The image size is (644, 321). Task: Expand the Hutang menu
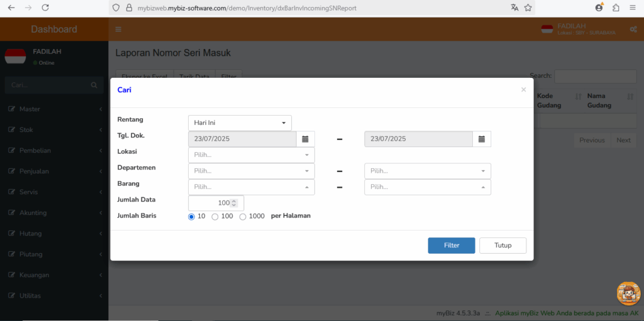point(55,234)
